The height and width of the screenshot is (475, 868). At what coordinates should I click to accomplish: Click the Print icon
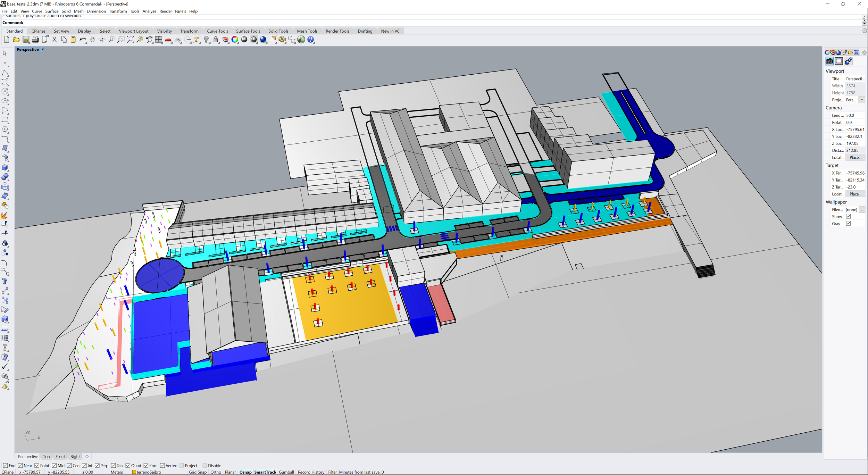point(35,40)
